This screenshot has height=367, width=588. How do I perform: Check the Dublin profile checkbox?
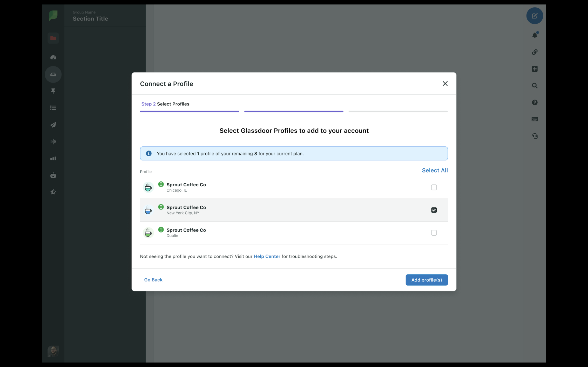[434, 233]
